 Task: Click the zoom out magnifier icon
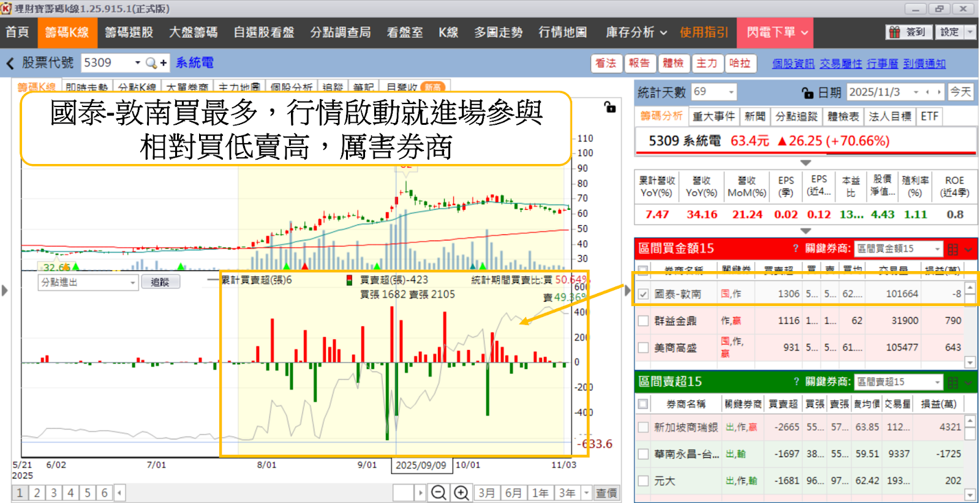[439, 493]
